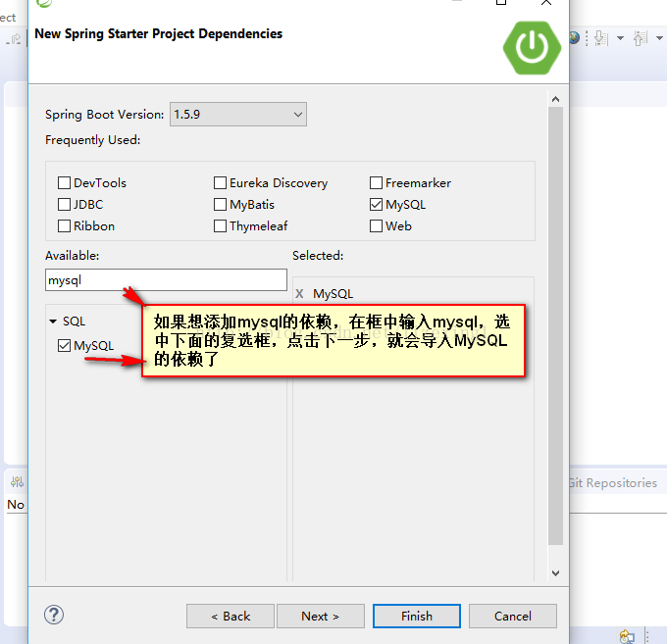Open dropdown arrow beside next annotation icon
This screenshot has height=644, width=667.
(x=620, y=38)
